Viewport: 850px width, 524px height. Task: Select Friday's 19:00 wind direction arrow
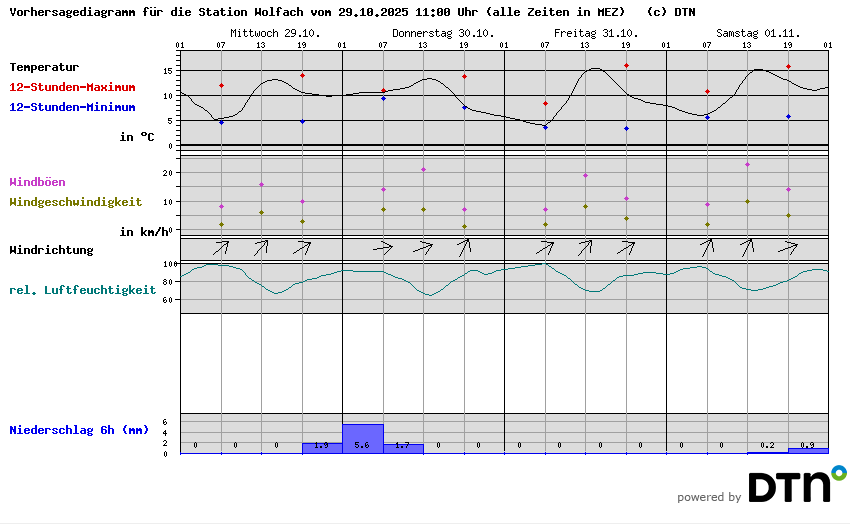(626, 246)
